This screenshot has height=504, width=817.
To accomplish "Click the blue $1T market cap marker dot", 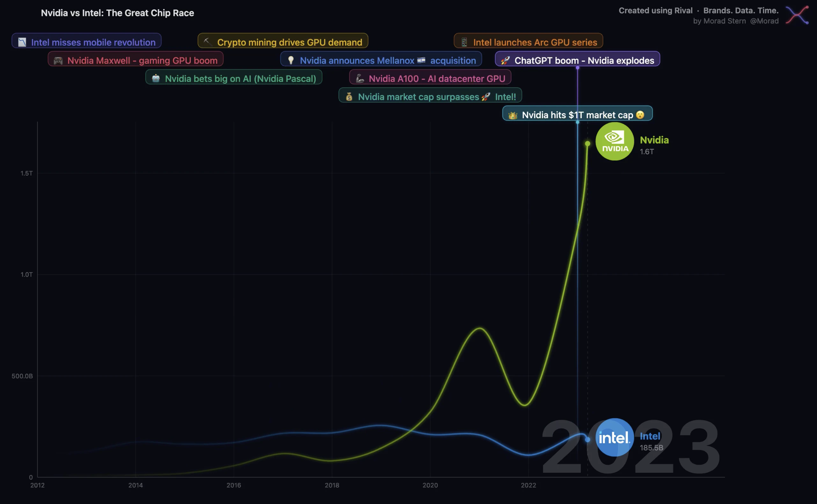I will click(578, 122).
